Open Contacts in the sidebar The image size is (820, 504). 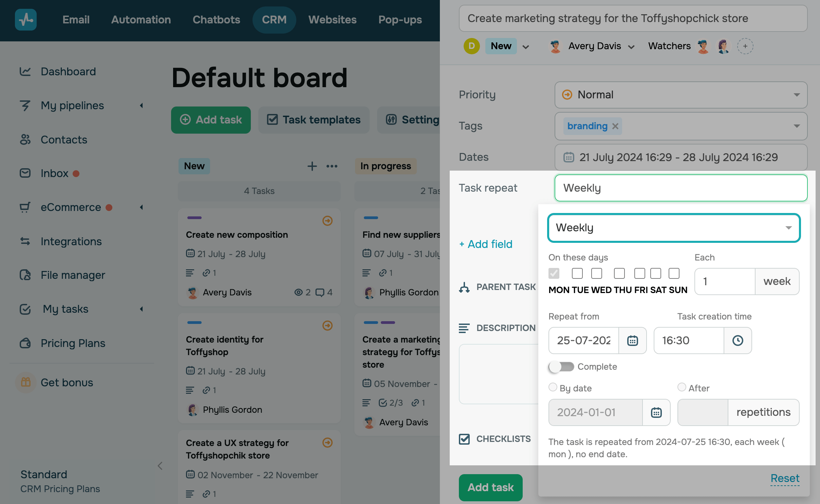point(64,140)
